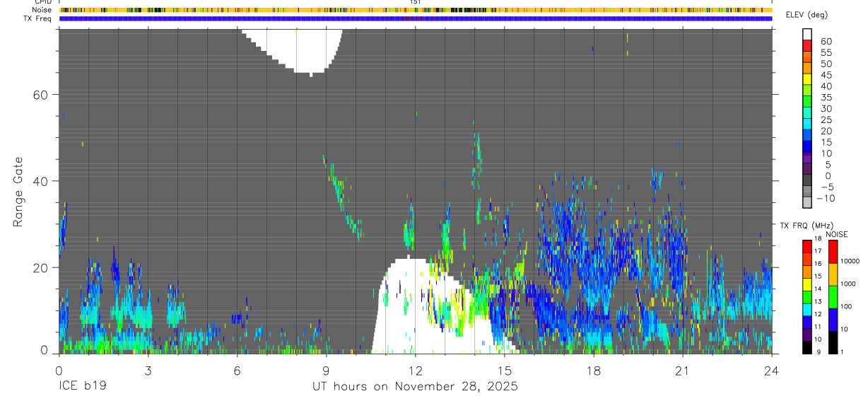Click the 6 hour tick on UT axis

237,370
